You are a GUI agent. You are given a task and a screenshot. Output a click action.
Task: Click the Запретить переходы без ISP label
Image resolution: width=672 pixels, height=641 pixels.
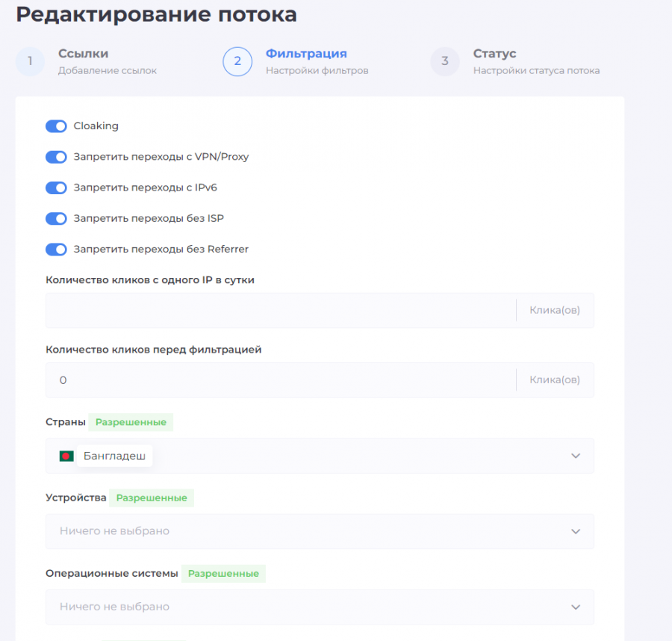click(149, 219)
